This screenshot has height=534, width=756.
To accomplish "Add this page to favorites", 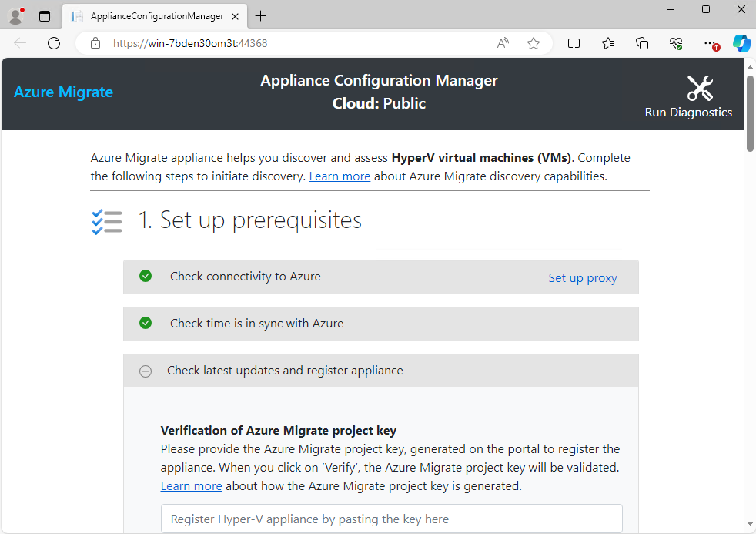I will pyautogui.click(x=534, y=43).
